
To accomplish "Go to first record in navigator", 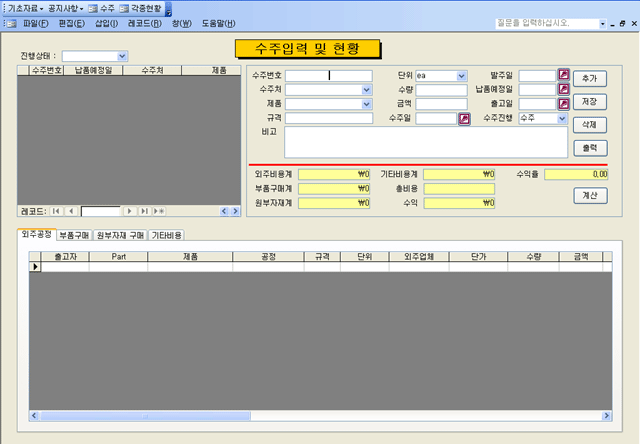I will click(x=56, y=211).
